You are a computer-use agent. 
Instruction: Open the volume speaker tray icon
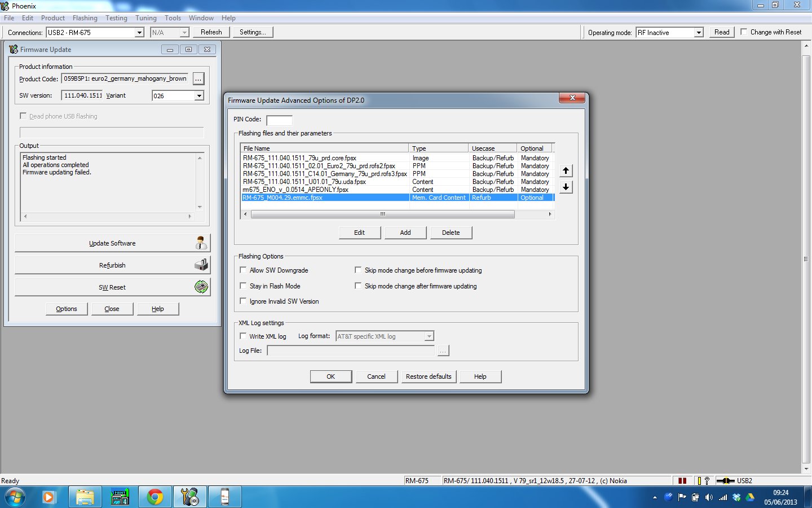[709, 497]
